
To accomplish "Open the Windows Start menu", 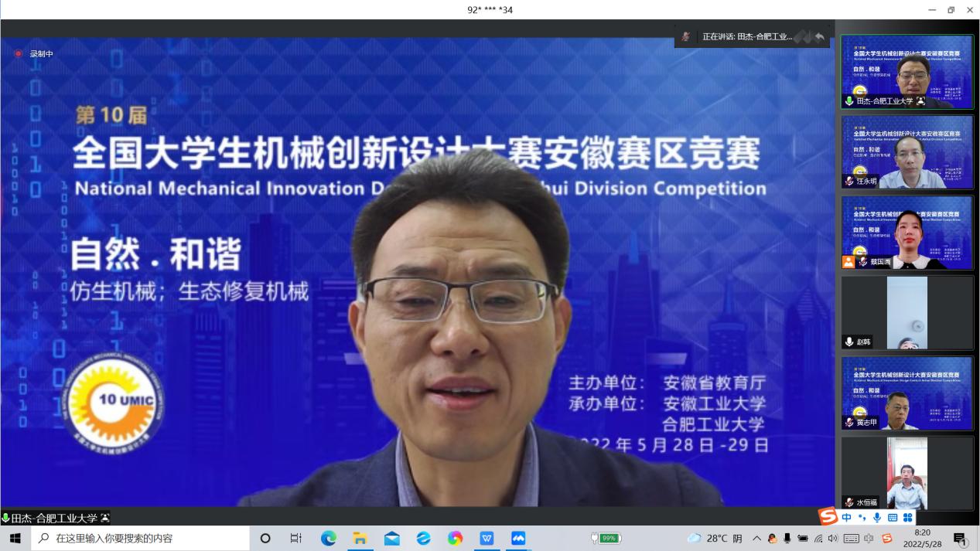I will click(15, 539).
